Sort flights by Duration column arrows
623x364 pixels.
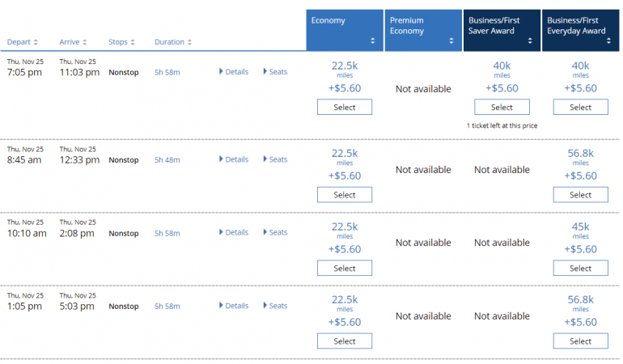pyautogui.click(x=191, y=42)
